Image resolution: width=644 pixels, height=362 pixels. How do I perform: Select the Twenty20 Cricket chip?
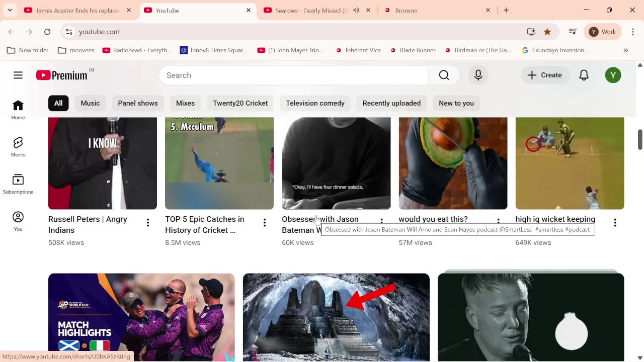point(240,103)
